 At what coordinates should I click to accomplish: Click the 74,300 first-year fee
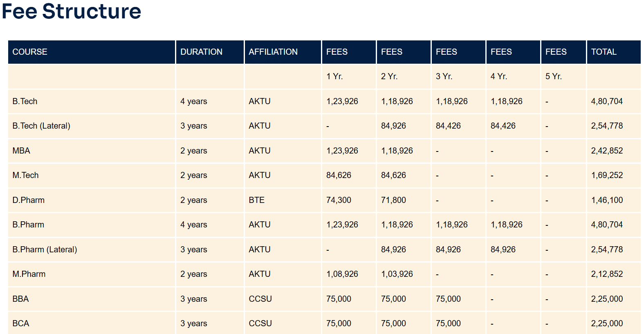point(339,200)
